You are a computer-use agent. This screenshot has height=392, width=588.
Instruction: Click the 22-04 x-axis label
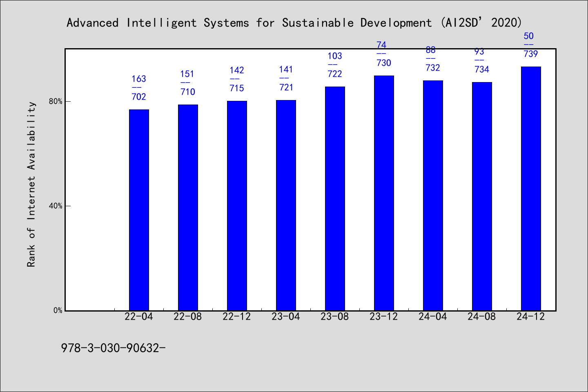139,316
